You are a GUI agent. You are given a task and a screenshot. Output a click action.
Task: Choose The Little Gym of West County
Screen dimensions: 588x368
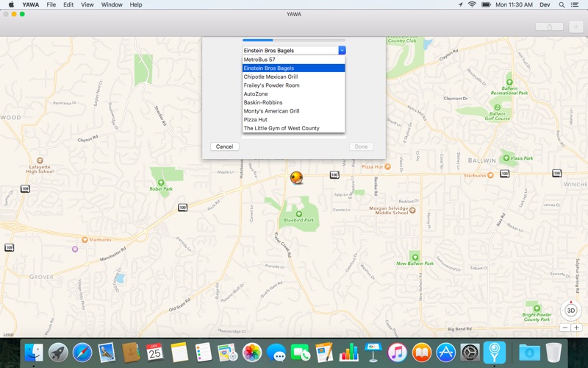(x=293, y=128)
